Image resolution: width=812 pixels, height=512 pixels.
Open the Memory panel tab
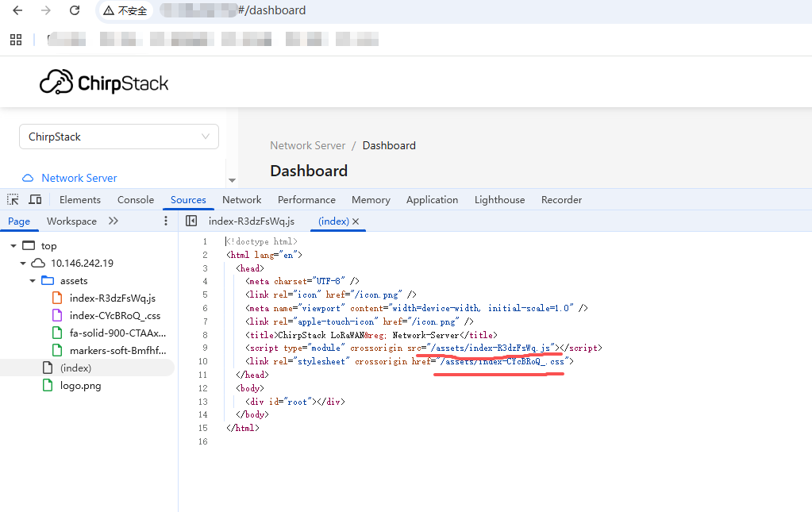[371, 200]
